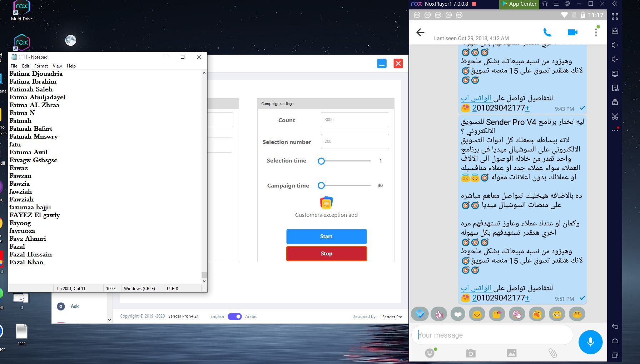
Task: Open Nox keyboard mapping icon in sidebar
Action: [615, 31]
